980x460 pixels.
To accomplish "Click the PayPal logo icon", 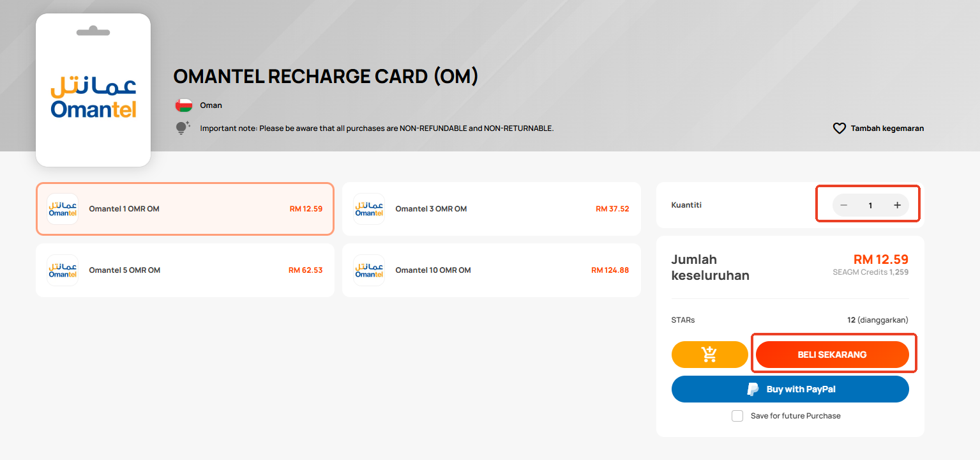I will pos(753,389).
